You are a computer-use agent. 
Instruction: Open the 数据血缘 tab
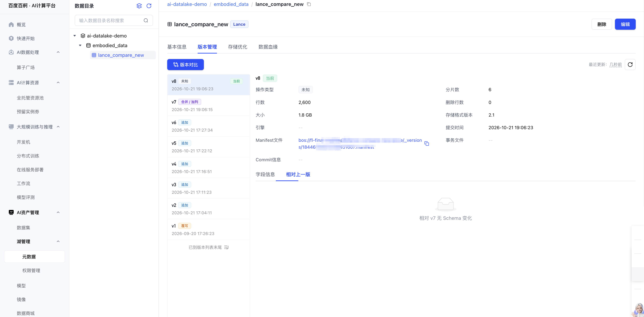(268, 47)
